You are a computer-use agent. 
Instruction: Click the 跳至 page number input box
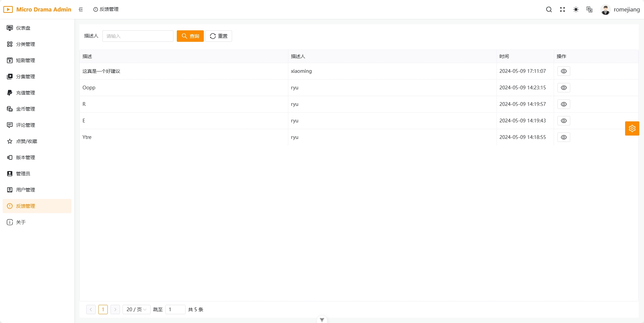[x=175, y=310]
